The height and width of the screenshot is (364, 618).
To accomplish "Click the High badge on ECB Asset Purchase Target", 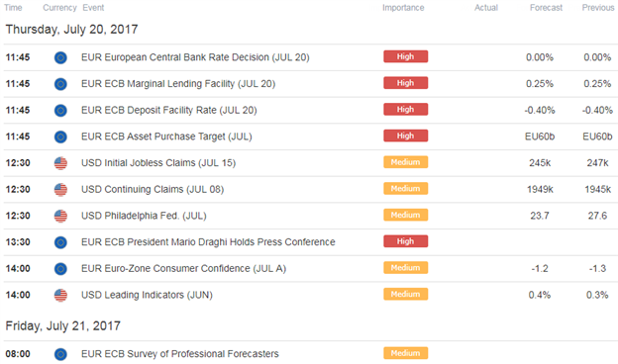I will 406,136.
